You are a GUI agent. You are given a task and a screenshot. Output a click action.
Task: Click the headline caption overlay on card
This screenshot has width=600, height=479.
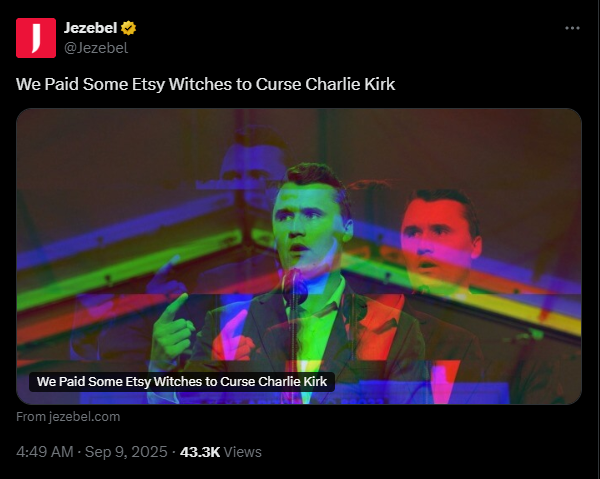click(182, 382)
